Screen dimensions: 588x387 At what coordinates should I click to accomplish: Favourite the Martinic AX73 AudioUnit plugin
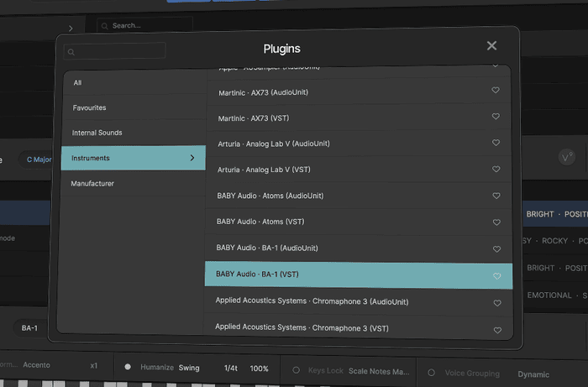pos(496,92)
